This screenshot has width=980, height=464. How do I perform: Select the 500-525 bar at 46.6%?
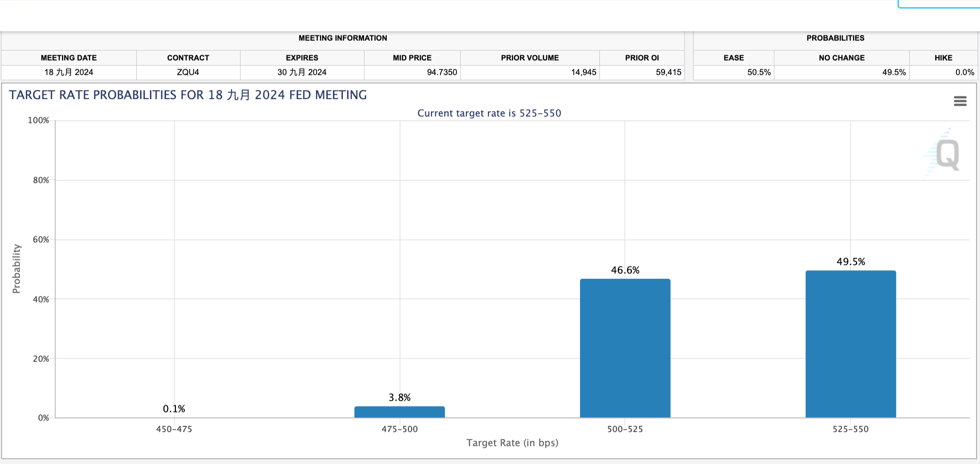625,348
